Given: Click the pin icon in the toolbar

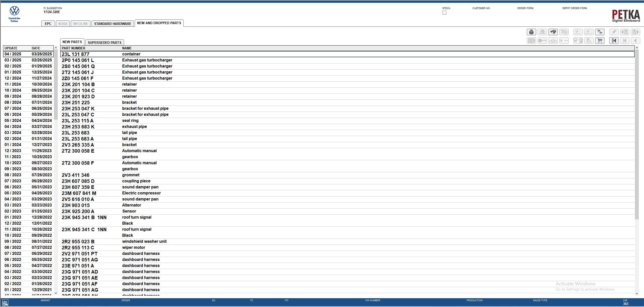Looking at the screenshot, I should pyautogui.click(x=614, y=32).
